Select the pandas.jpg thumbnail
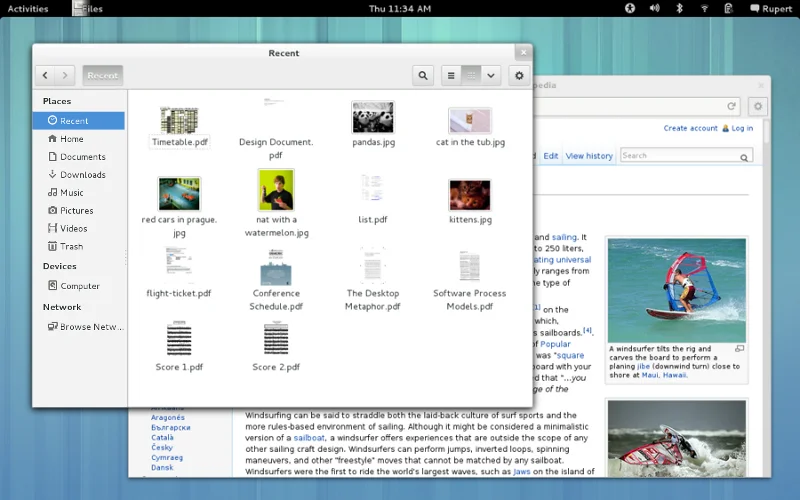 373,118
